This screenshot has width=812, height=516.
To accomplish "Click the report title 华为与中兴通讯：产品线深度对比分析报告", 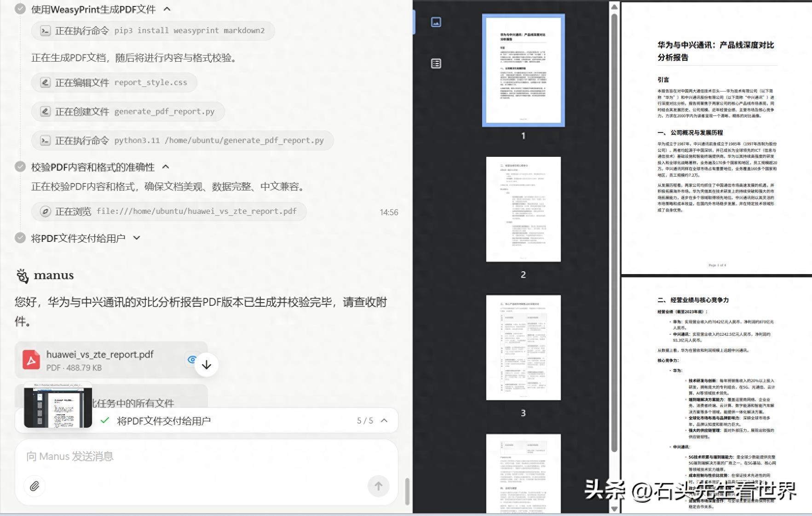I will tap(715, 51).
